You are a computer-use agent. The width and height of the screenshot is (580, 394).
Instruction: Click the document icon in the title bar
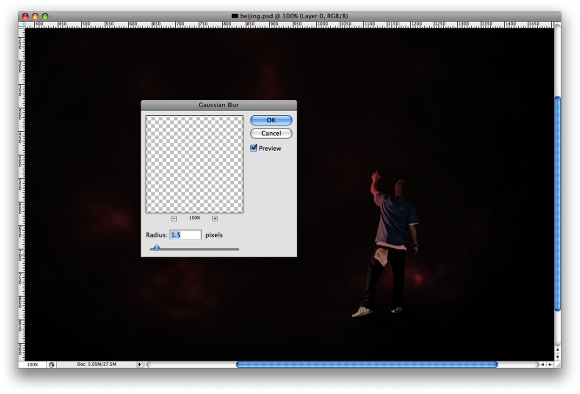[x=235, y=16]
